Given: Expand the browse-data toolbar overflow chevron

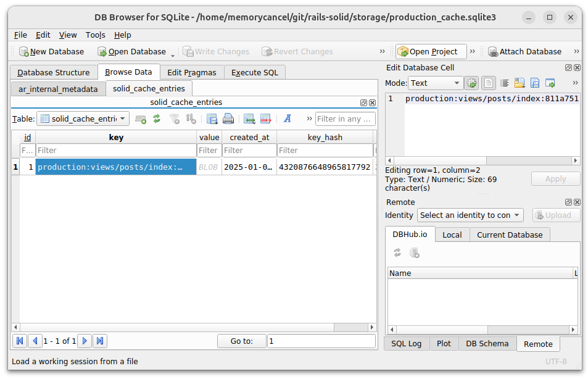Looking at the screenshot, I should pyautogui.click(x=309, y=119).
